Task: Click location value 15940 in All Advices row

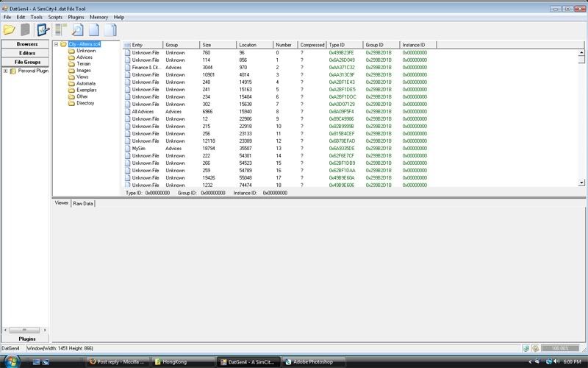Action: [x=245, y=112]
